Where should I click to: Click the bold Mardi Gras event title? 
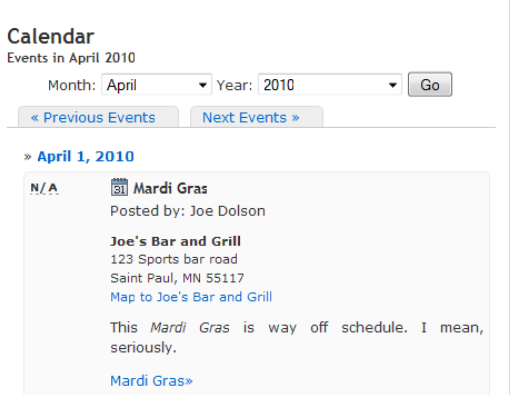[x=170, y=188]
